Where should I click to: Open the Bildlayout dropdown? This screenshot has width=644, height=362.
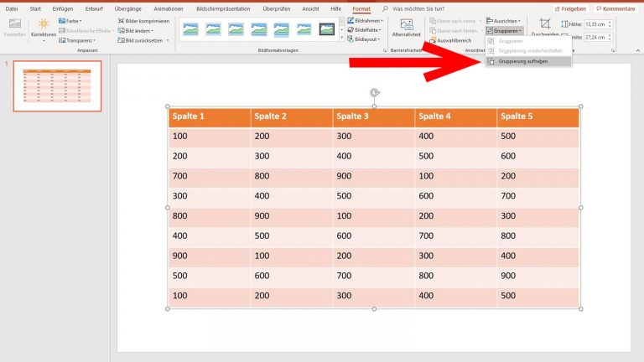[x=363, y=39]
